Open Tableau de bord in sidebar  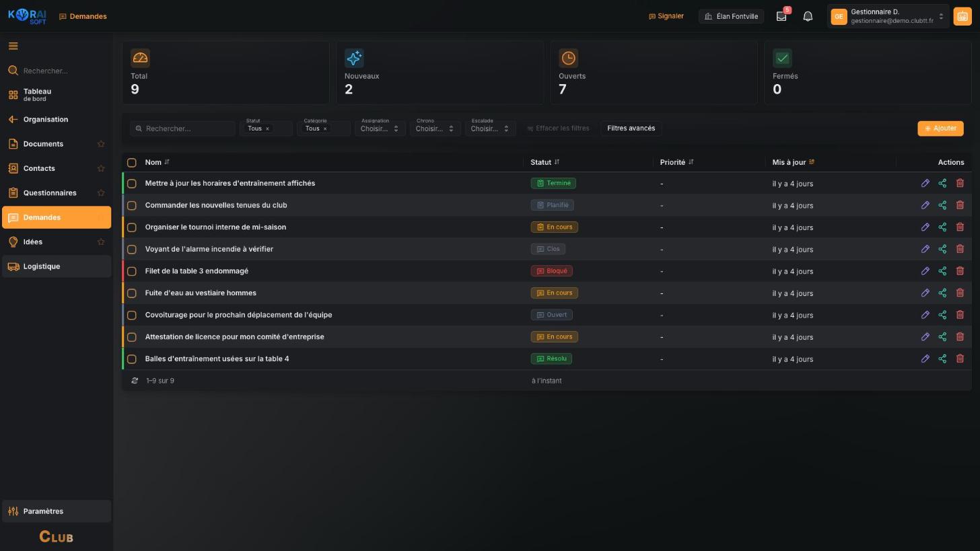tap(57, 95)
